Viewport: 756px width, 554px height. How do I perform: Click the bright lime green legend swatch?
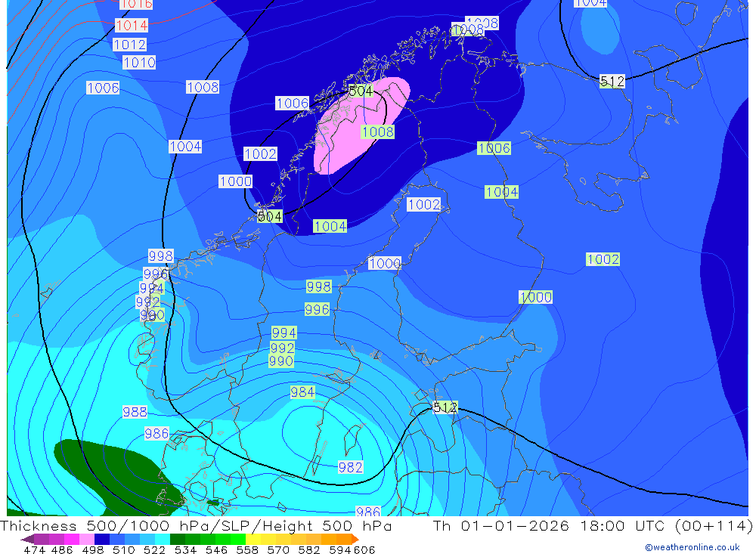(238, 539)
